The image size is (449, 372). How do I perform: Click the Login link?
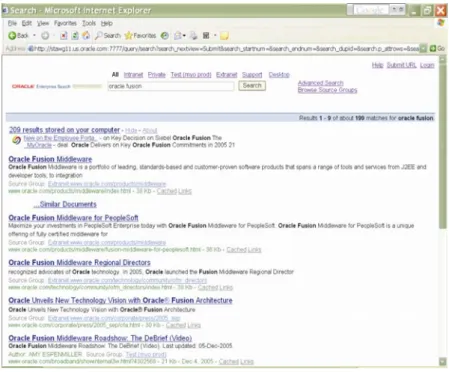point(427,65)
